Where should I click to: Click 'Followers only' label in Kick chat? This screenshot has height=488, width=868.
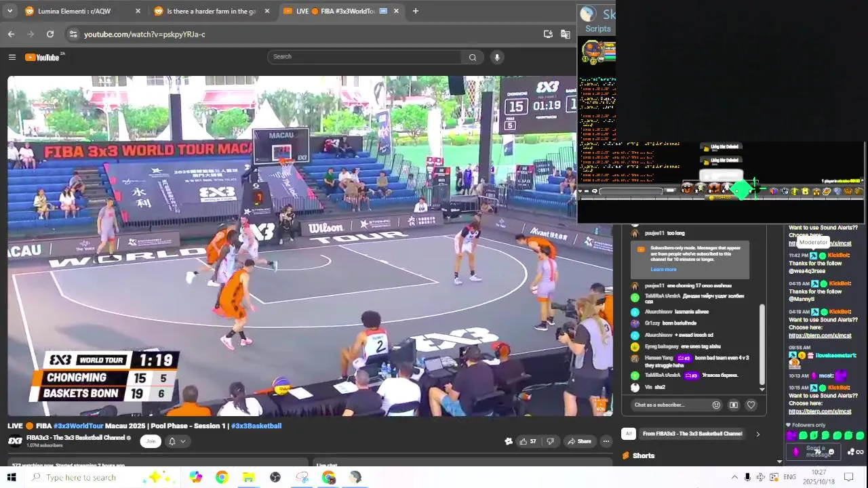808,425
